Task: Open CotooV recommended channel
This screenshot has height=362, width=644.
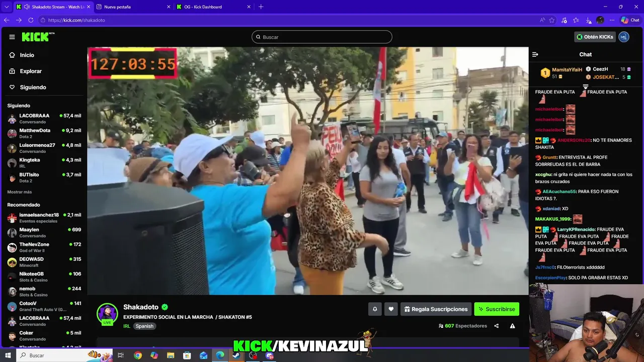Action: (x=44, y=306)
